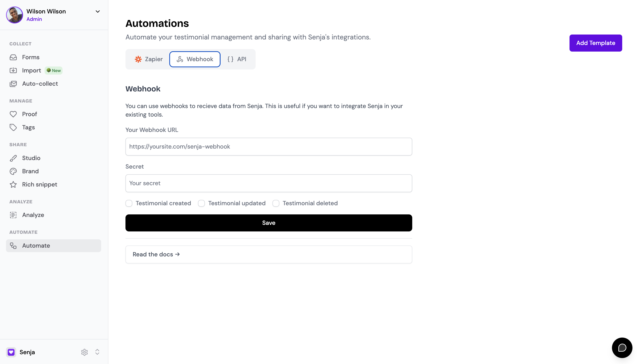Click the Brand palette icon
The image size is (638, 364).
[x=13, y=171]
